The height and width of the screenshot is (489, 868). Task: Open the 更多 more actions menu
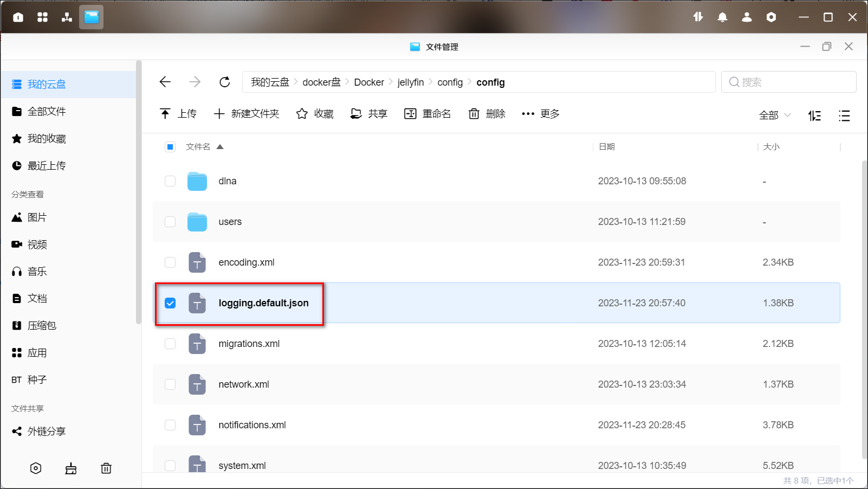point(540,114)
